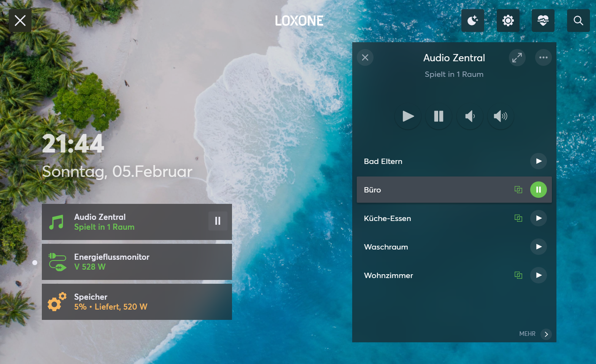Open the Speicher tile

tap(137, 302)
